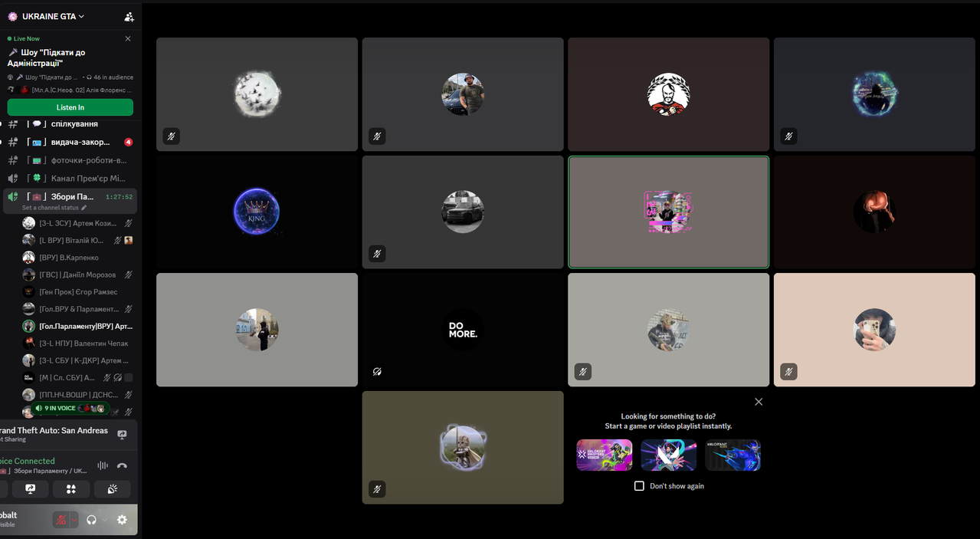Open the headphone output options arrow
This screenshot has width=980, height=539.
(105, 520)
